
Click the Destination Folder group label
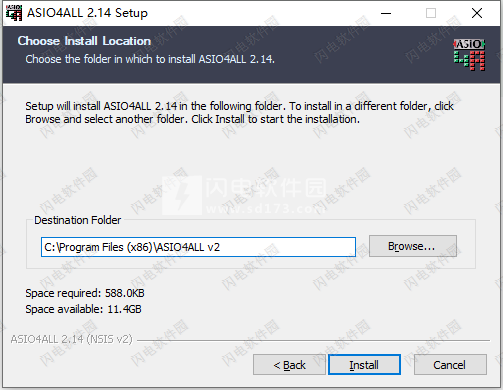78,220
